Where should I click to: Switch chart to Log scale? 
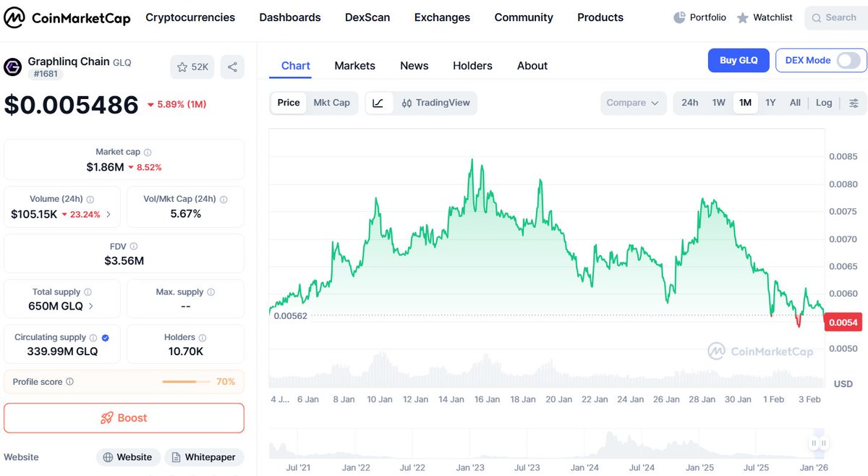coord(823,103)
